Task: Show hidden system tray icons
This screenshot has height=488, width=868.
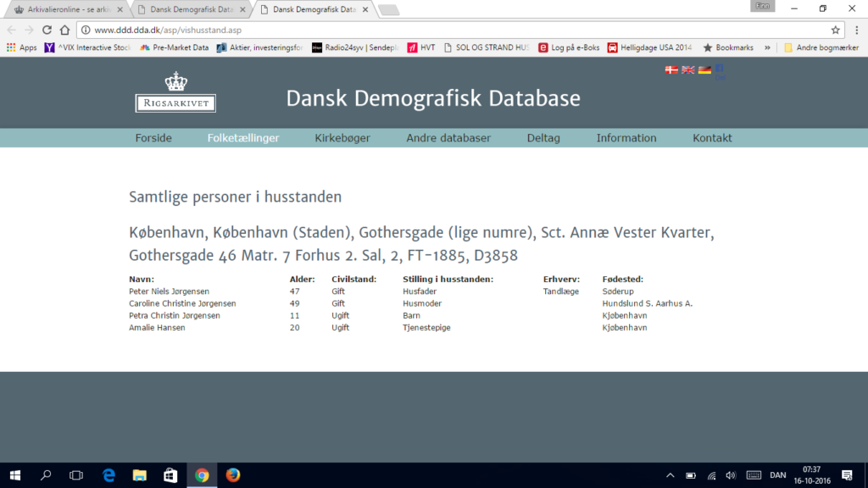Action: coord(670,475)
